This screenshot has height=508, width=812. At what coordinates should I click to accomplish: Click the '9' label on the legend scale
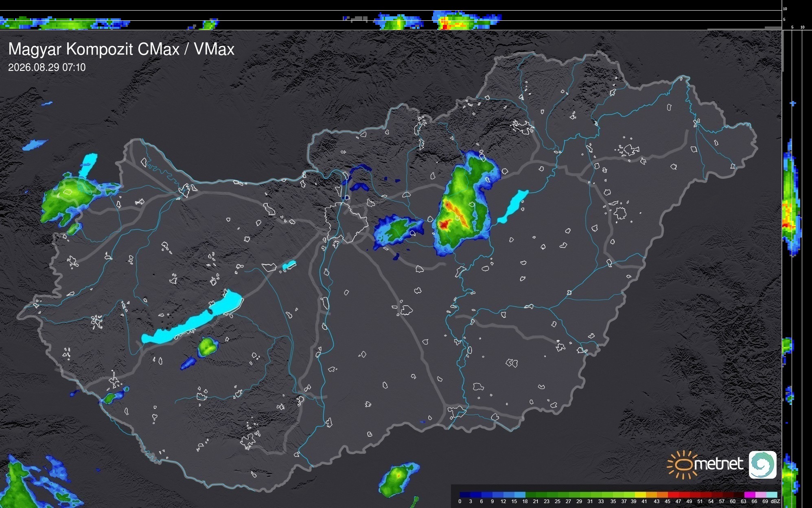[492, 501]
